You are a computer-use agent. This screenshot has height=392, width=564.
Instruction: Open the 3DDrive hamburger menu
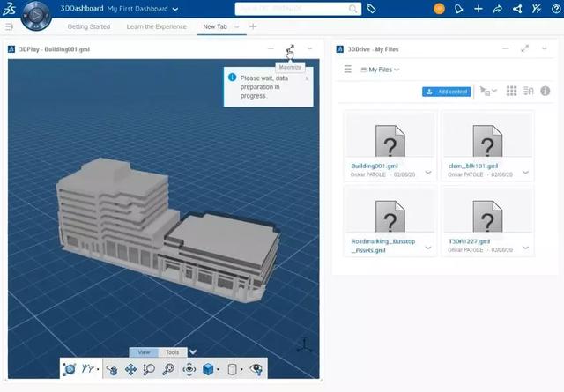pyautogui.click(x=347, y=69)
